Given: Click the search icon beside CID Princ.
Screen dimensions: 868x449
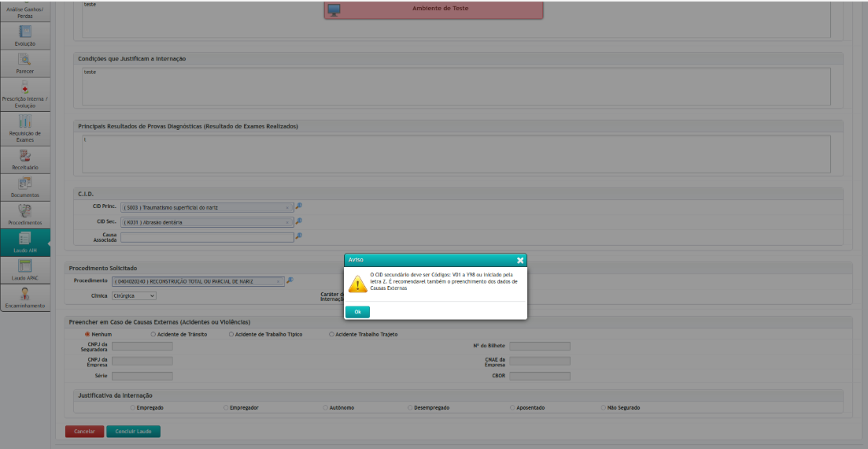Looking at the screenshot, I should click(x=299, y=207).
